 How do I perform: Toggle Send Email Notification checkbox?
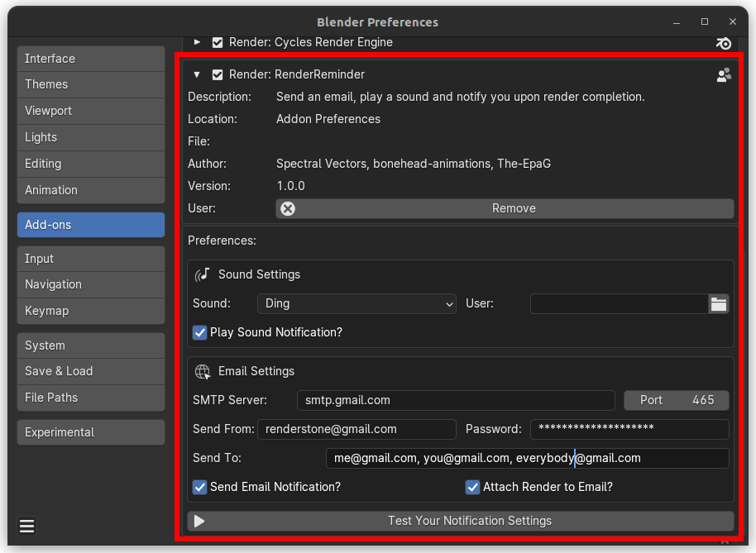tap(199, 487)
